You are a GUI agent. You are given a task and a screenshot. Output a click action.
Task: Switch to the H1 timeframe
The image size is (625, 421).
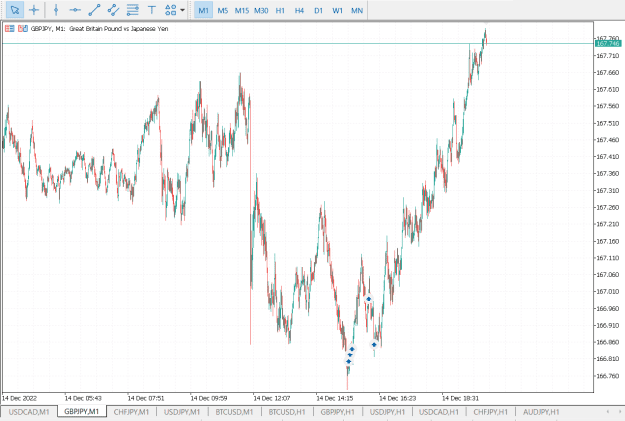click(x=280, y=11)
